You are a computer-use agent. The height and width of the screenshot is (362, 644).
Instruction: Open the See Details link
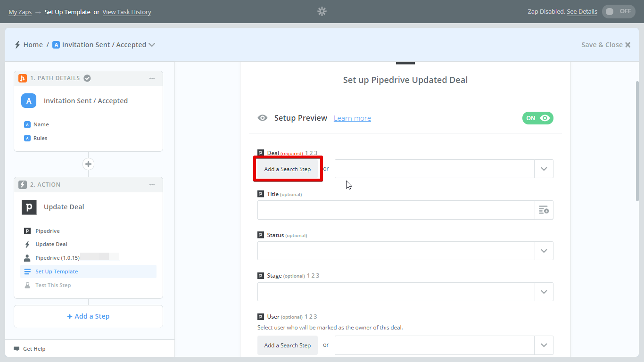pyautogui.click(x=582, y=12)
